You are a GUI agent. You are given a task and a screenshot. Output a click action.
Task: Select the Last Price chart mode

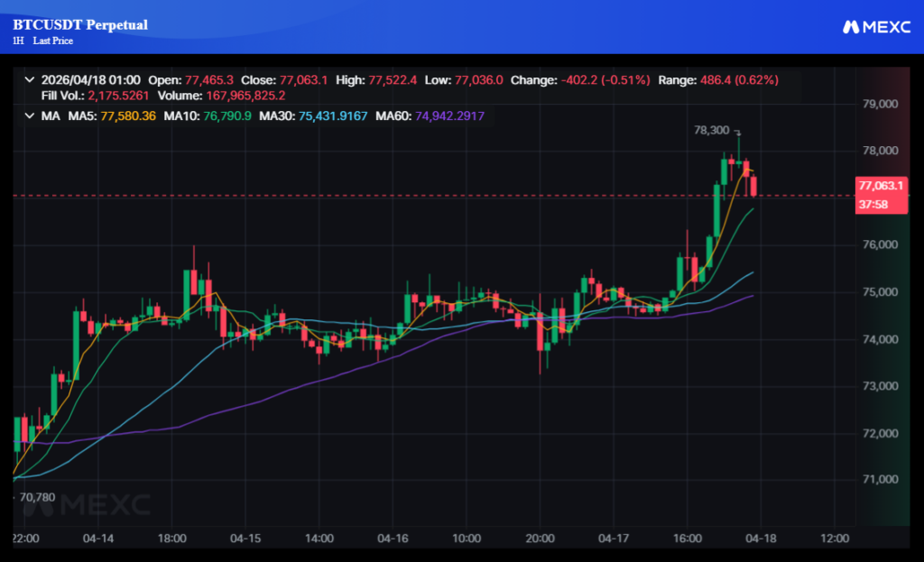point(52,41)
